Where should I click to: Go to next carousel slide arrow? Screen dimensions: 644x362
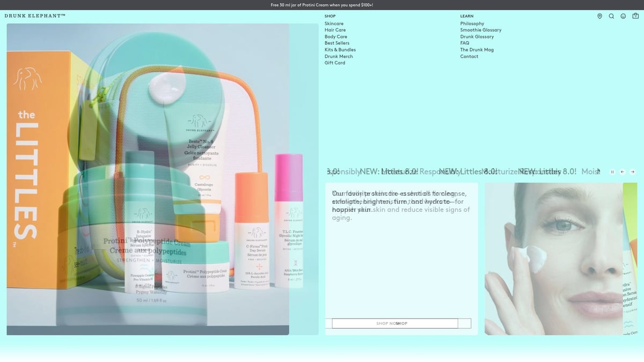pos(633,172)
